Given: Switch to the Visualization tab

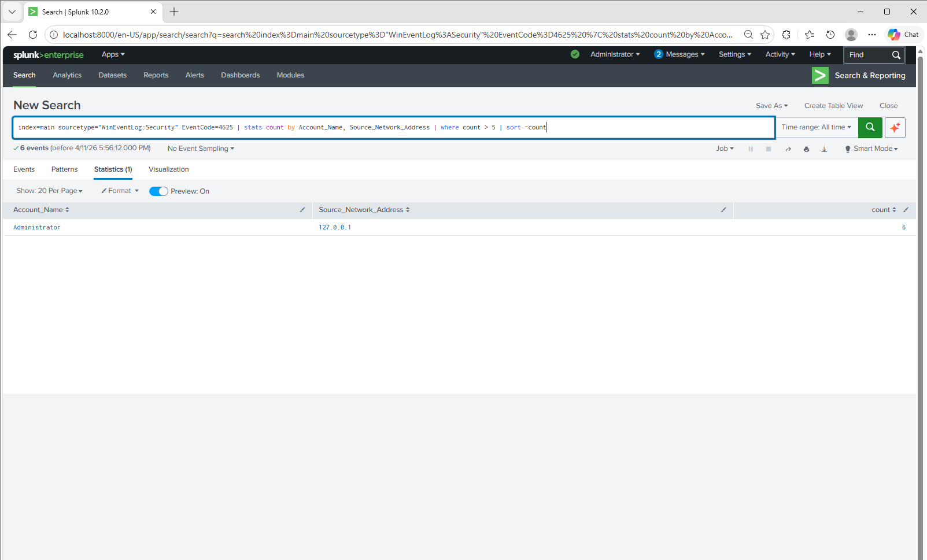Looking at the screenshot, I should pos(169,169).
